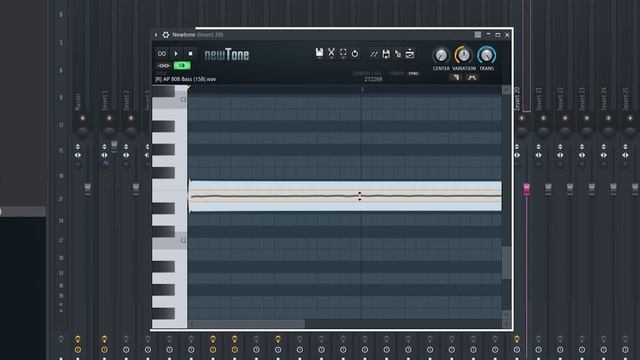Select the 808 bass note block
This screenshot has height=360, width=640.
345,196
